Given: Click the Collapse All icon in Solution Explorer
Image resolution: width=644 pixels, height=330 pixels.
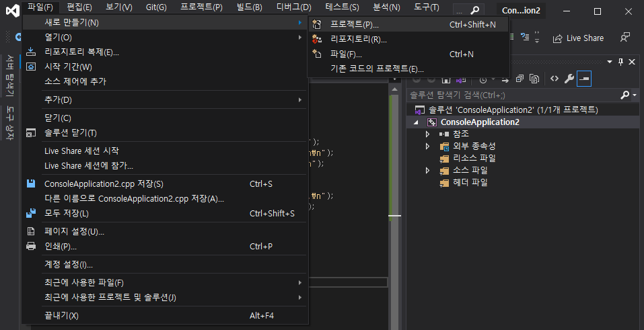Looking at the screenshot, I should [x=520, y=79].
